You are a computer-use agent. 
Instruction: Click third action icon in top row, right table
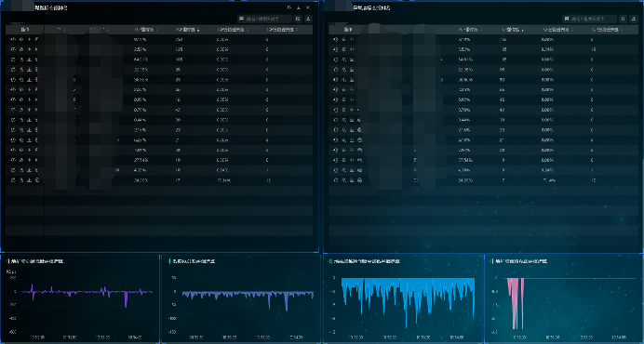(x=352, y=39)
